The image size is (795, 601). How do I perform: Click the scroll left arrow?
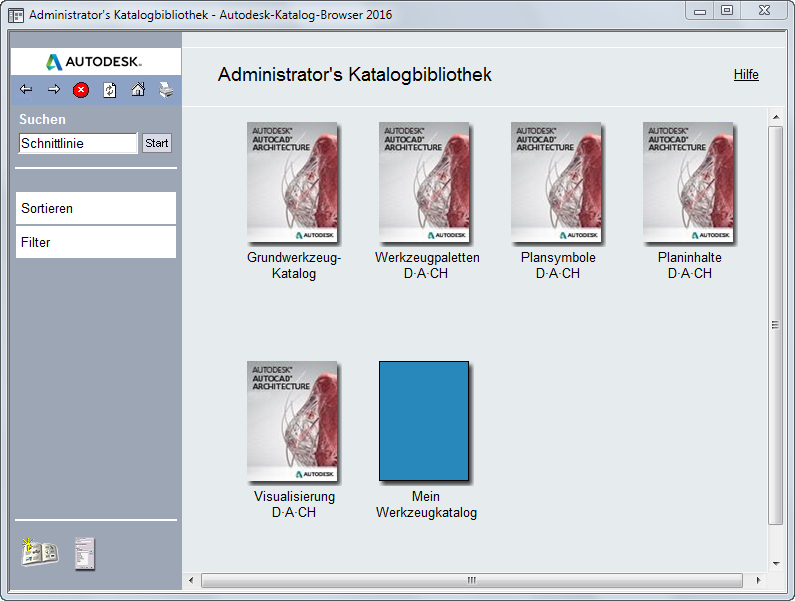coord(191,580)
